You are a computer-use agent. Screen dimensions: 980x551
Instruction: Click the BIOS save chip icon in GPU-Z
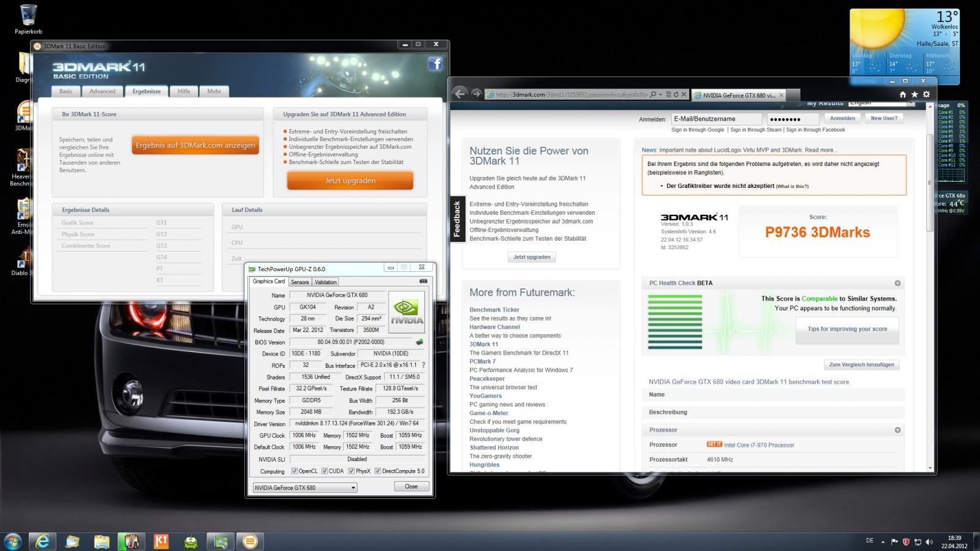(x=420, y=342)
